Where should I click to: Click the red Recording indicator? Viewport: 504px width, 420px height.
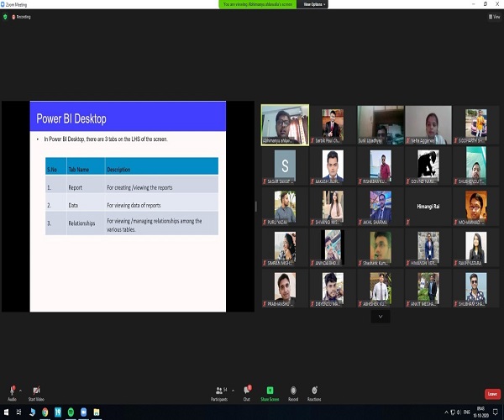click(x=21, y=17)
